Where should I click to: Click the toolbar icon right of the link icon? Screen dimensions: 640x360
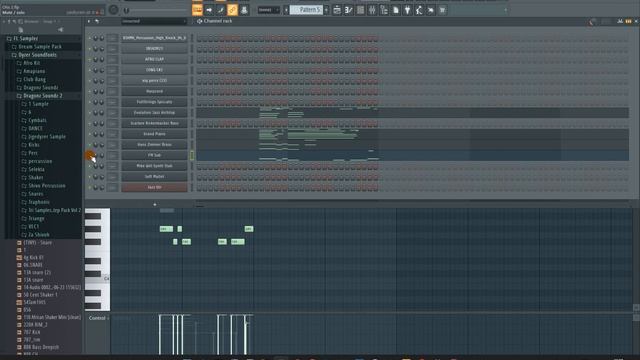tap(244, 10)
